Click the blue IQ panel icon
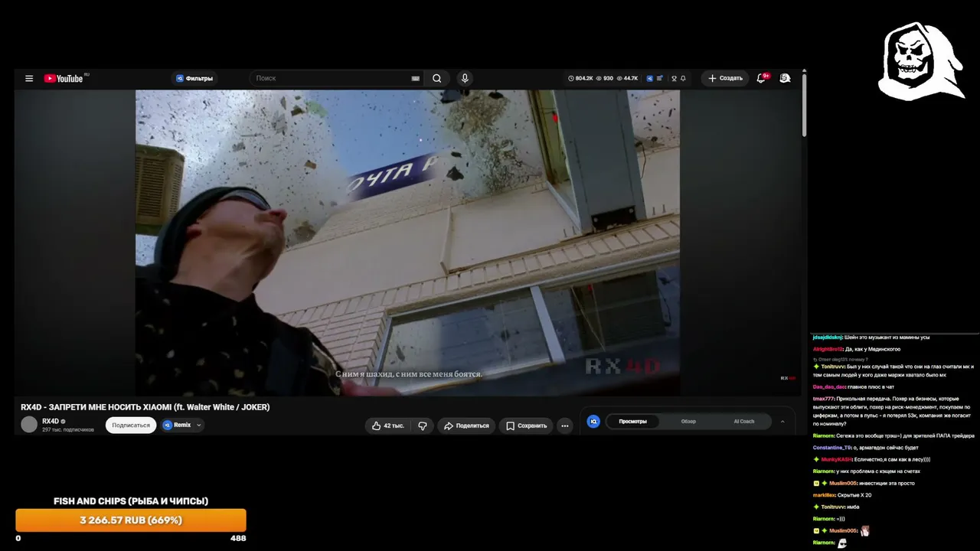Image resolution: width=980 pixels, height=551 pixels. click(x=593, y=422)
